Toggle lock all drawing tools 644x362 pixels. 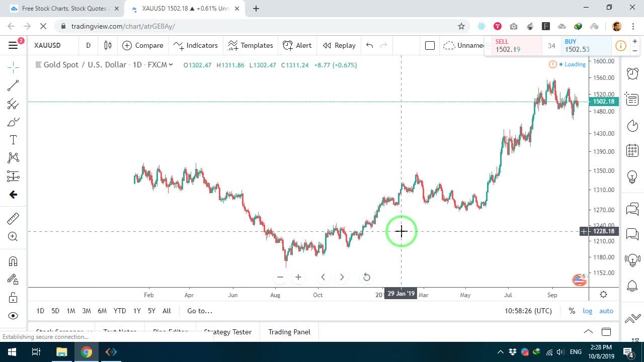13,298
